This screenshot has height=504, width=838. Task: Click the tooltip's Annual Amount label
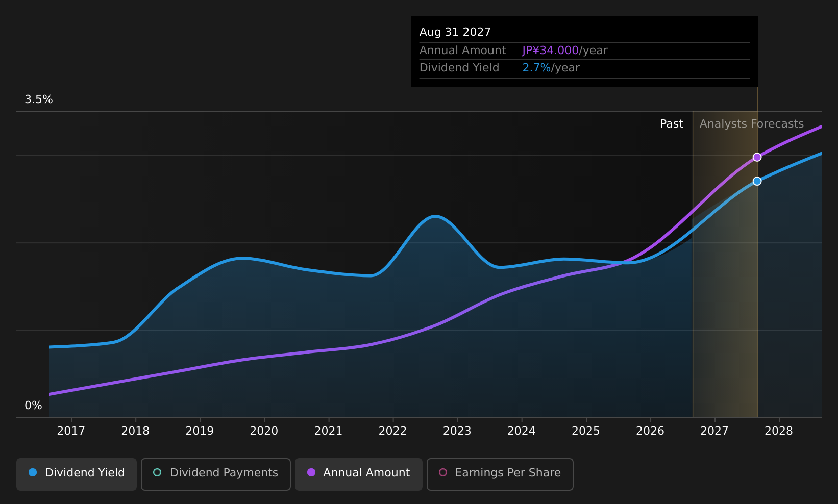coord(462,51)
